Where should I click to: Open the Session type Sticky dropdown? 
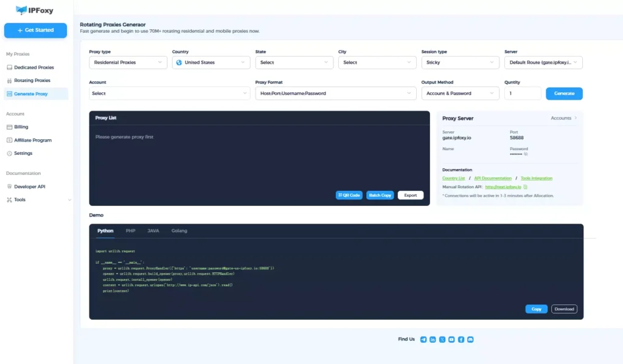(x=460, y=63)
